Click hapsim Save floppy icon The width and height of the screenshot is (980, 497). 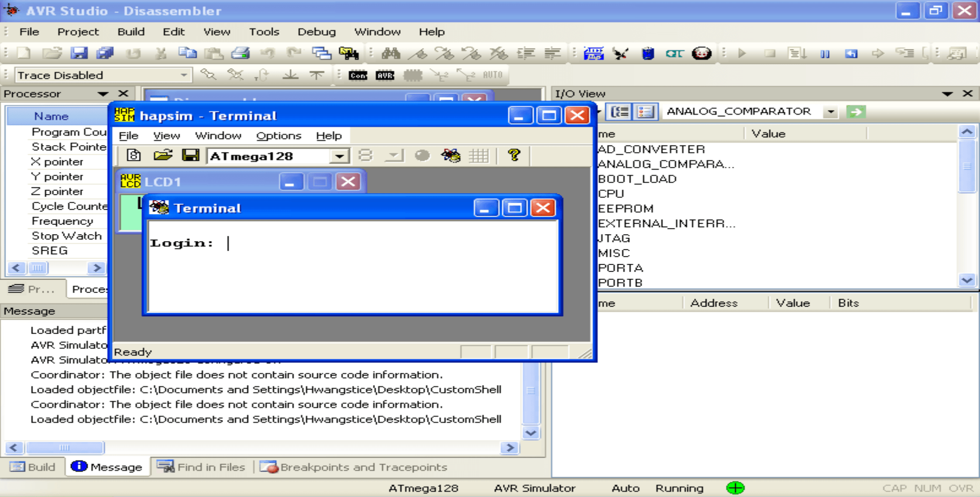[190, 155]
